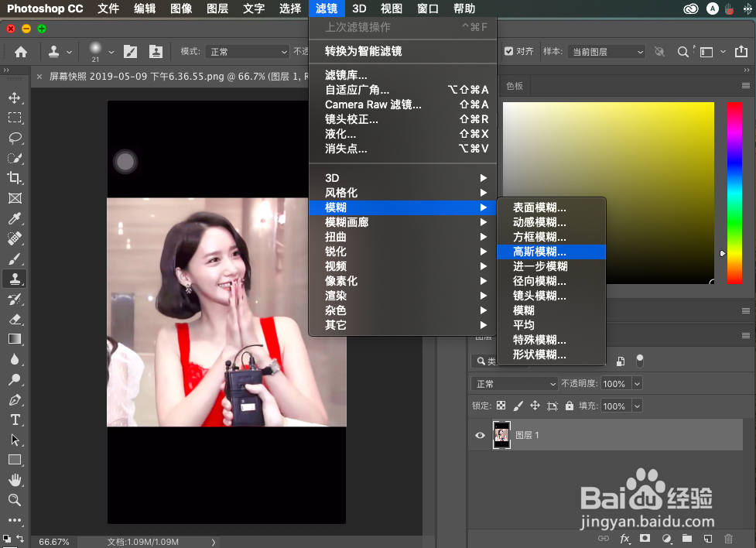Select the Dodge tool
This screenshot has width=756, height=548.
[15, 379]
